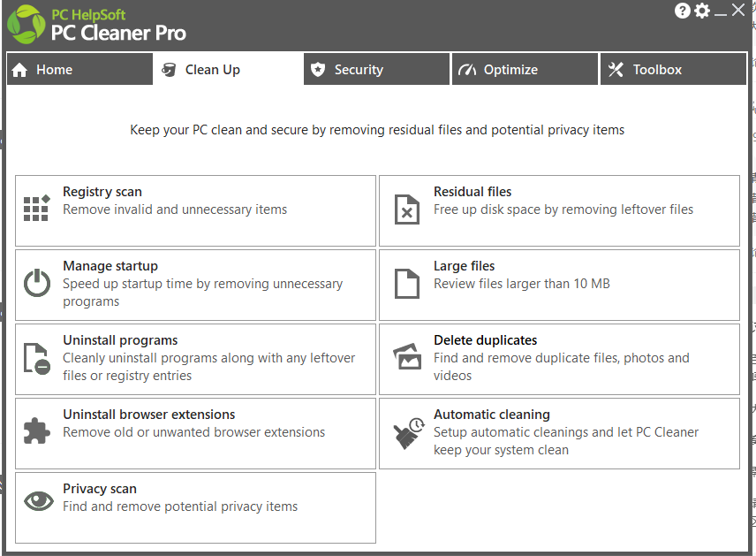Screen dimensions: 756x556
Task: Click the Automatic cleaning broom icon
Action: 408,432
